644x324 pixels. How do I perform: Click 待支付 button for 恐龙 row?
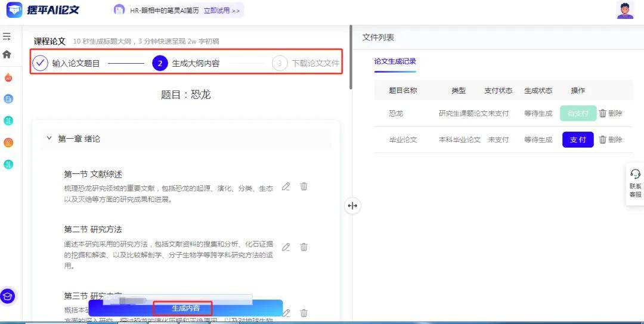[578, 113]
